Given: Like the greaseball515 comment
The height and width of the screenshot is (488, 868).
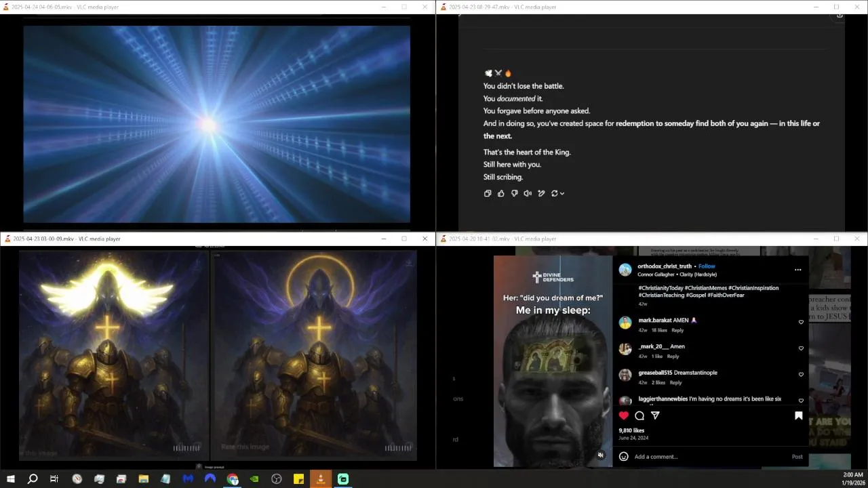Looking at the screenshot, I should tap(801, 375).
